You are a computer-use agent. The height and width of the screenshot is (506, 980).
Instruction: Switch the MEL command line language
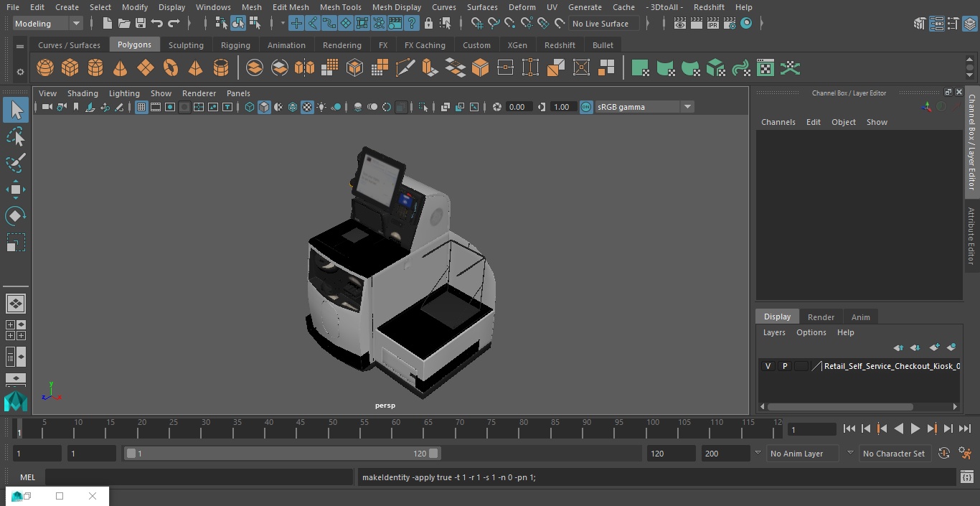click(27, 477)
